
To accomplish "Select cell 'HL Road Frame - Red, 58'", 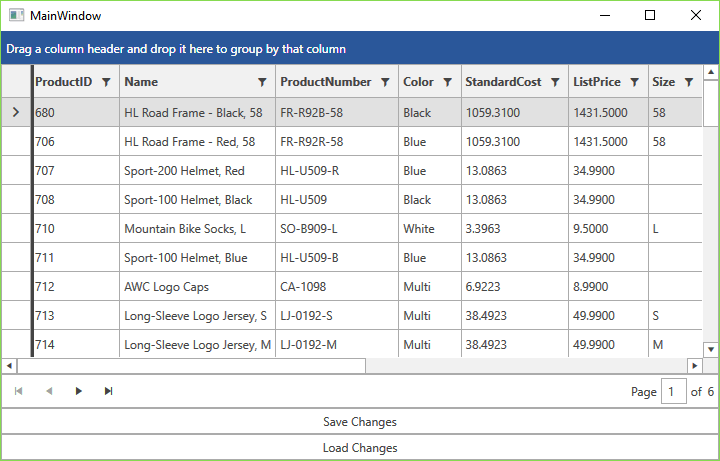I will (x=197, y=141).
